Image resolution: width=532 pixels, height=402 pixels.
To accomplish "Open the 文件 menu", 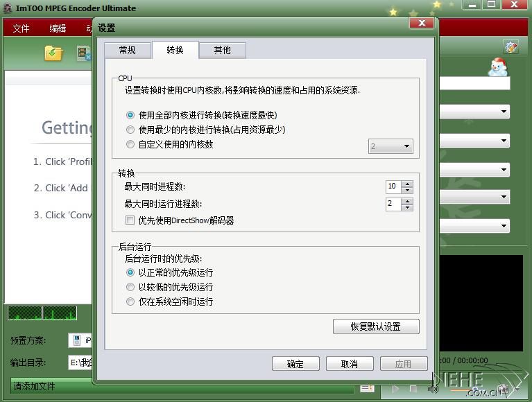I will coord(22,28).
